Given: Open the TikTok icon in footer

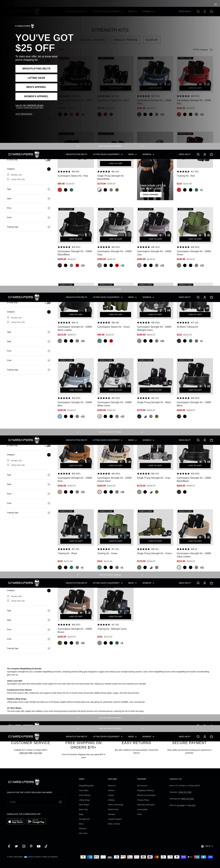Looking at the screenshot, I should coord(46,846).
